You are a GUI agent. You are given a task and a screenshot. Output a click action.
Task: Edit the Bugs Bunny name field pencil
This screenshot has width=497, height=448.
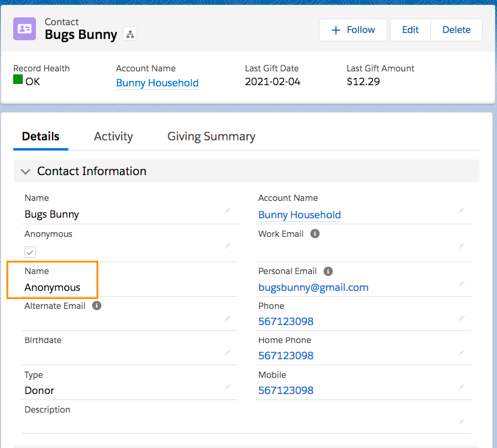tap(228, 211)
